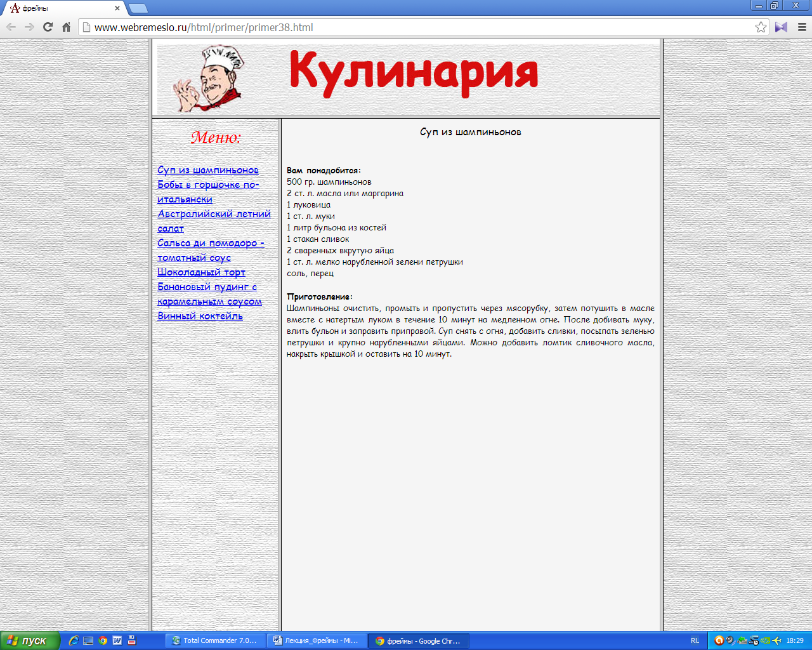Click the 'Кулинария' header title

point(414,72)
